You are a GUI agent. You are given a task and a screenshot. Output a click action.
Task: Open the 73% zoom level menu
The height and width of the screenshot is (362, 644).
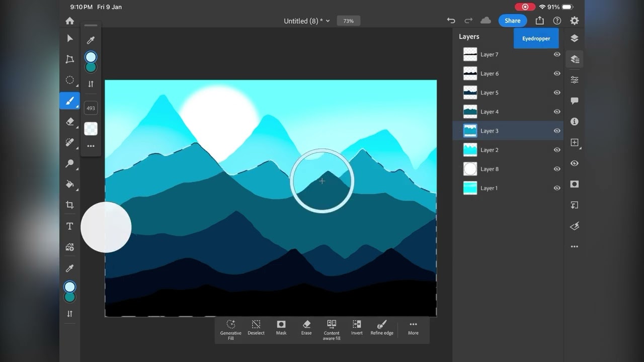(x=349, y=21)
